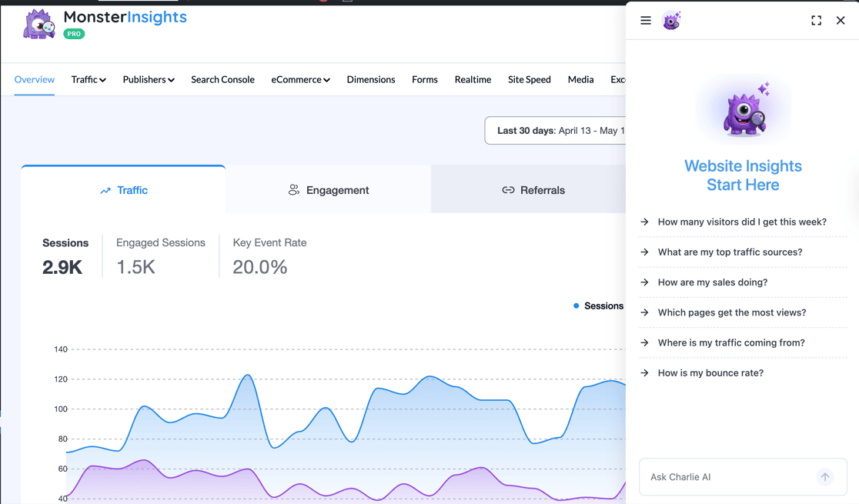Screen dimensions: 859x504
Task: Click the 'Website Insights Start Here' heading
Action: tap(743, 175)
